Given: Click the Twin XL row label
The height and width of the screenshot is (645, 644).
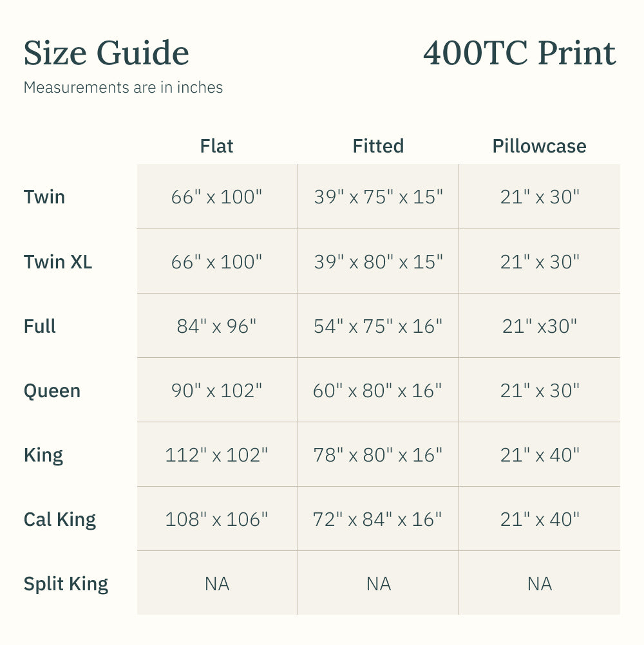Looking at the screenshot, I should pyautogui.click(x=58, y=262).
